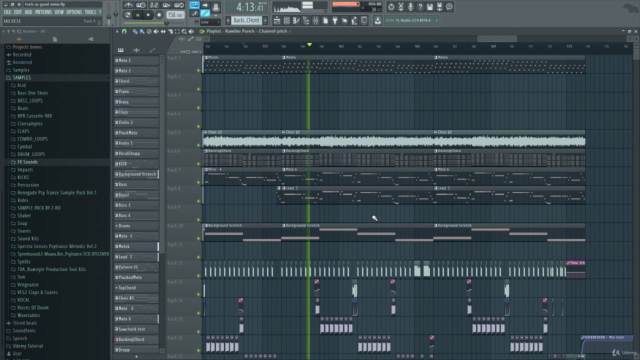Screen dimensions: 640x360
Task: Expand the SAMPLES folder in browser
Action: (22, 78)
